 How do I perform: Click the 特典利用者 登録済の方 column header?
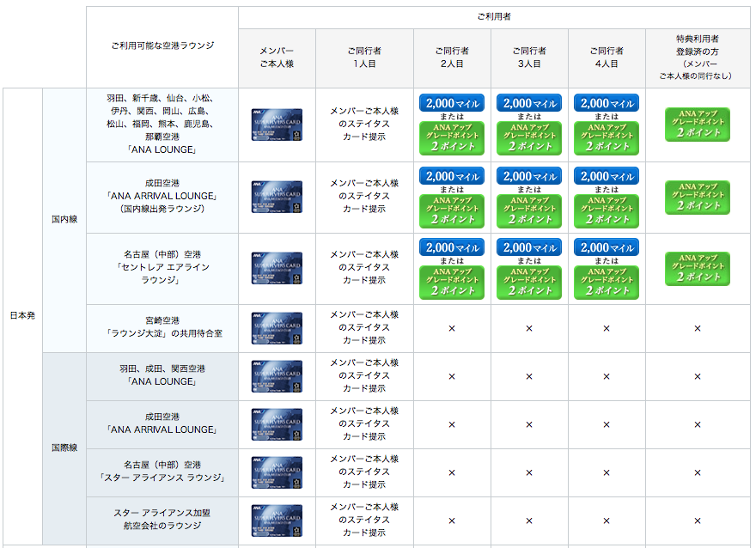(x=698, y=58)
